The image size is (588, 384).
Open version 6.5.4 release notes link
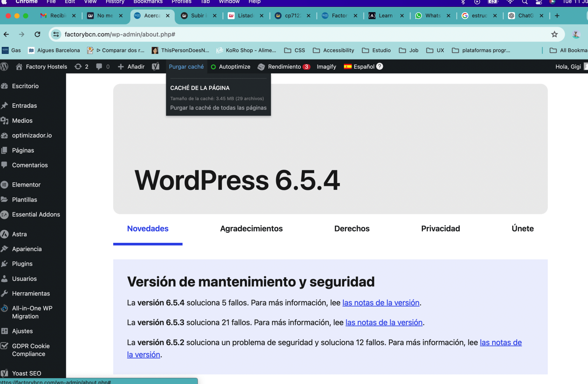coord(381,303)
